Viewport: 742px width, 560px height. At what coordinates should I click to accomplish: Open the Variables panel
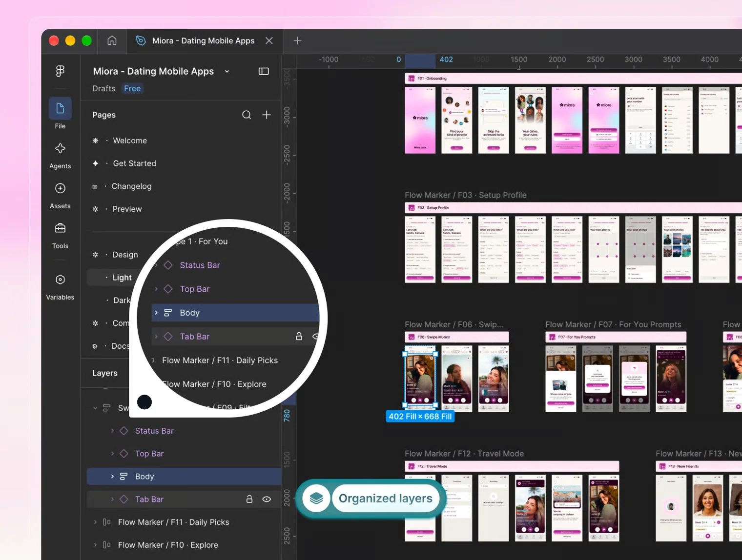point(60,287)
